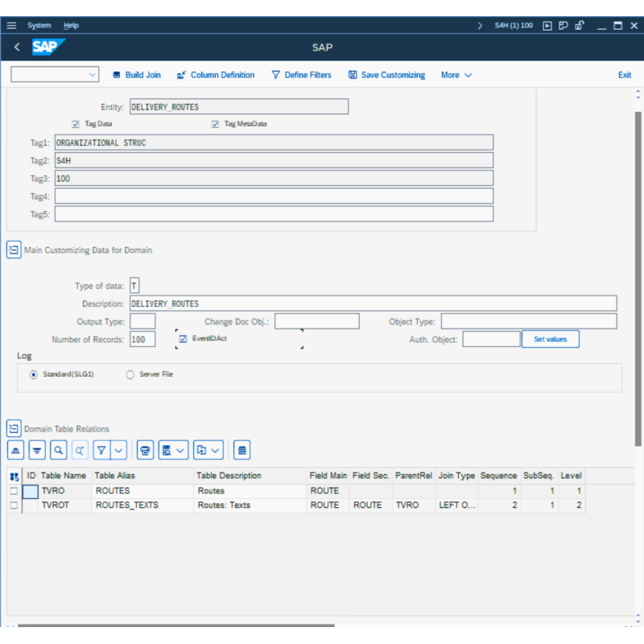
Task: Toggle the Tag Data checkbox
Action: click(x=76, y=124)
